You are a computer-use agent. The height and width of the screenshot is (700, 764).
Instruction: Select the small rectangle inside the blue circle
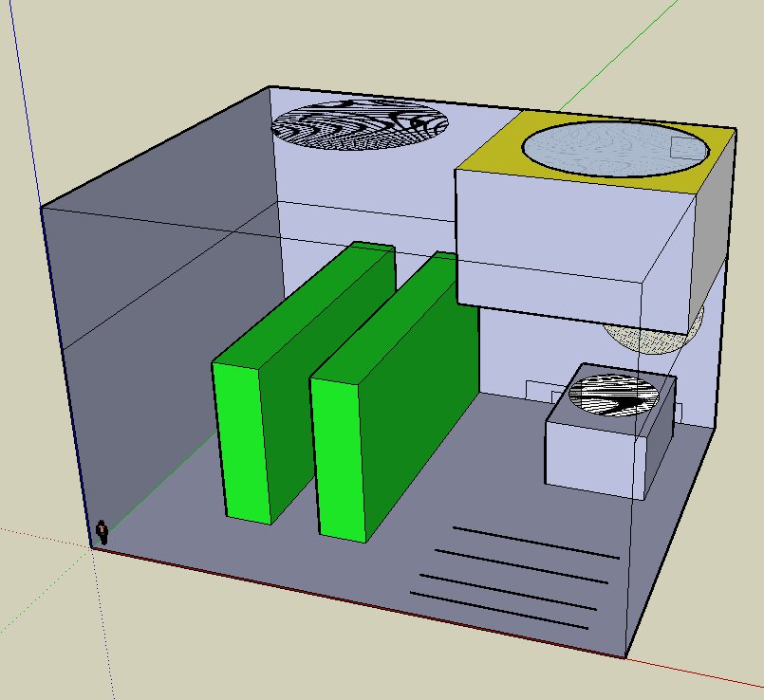click(688, 148)
